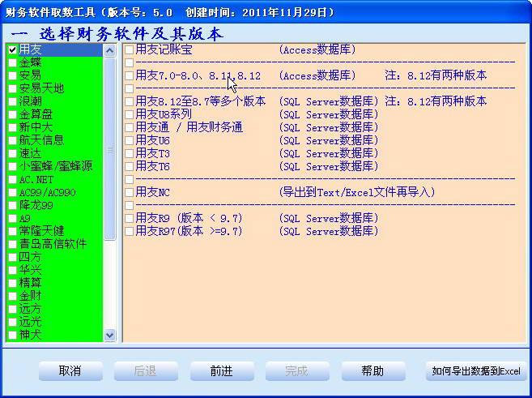The height and width of the screenshot is (398, 532).
Task: Click the 用友NC version label
Action: click(x=152, y=192)
